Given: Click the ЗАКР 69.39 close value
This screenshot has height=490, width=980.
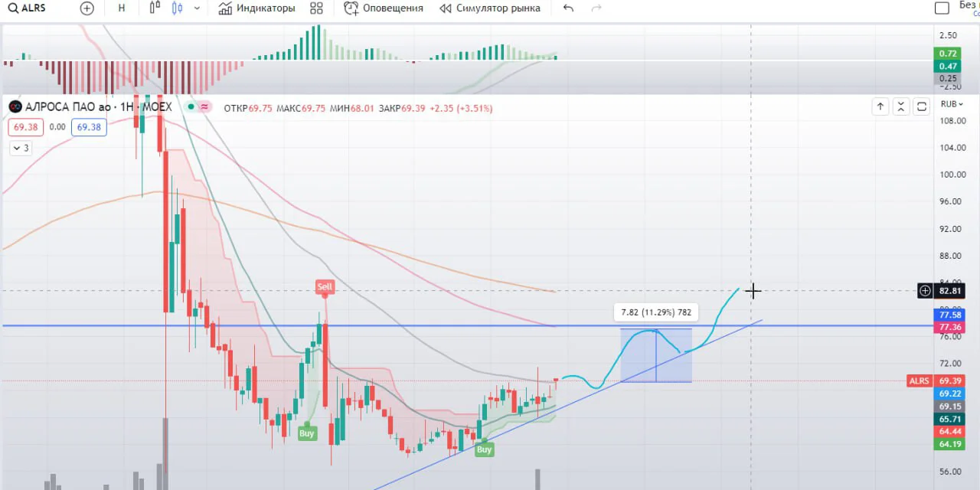Looking at the screenshot, I should [x=403, y=108].
